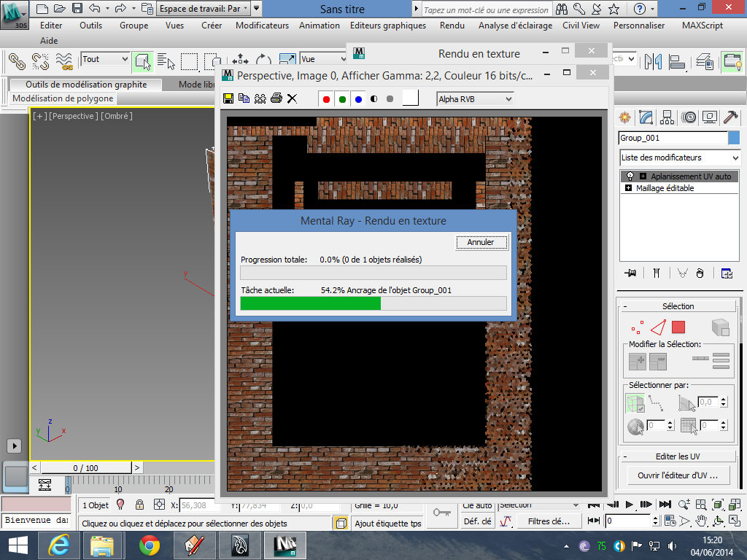
Task: Open the Modificateurs menu
Action: [x=262, y=26]
